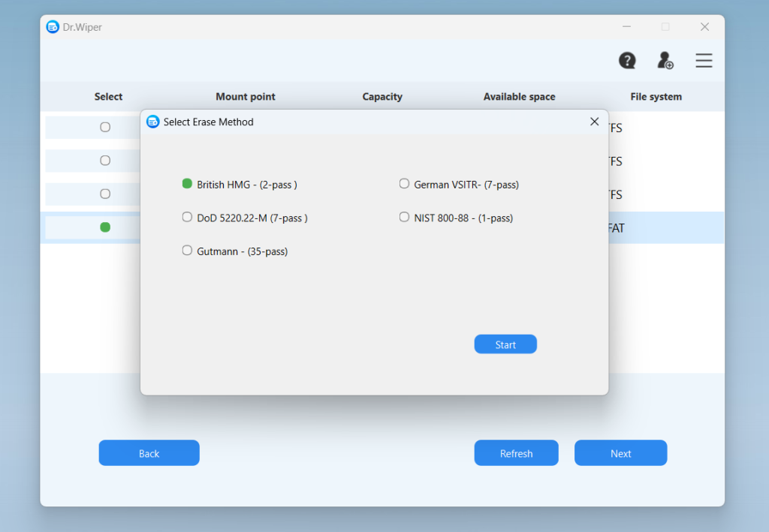769x532 pixels.
Task: Click the Back button
Action: point(149,452)
